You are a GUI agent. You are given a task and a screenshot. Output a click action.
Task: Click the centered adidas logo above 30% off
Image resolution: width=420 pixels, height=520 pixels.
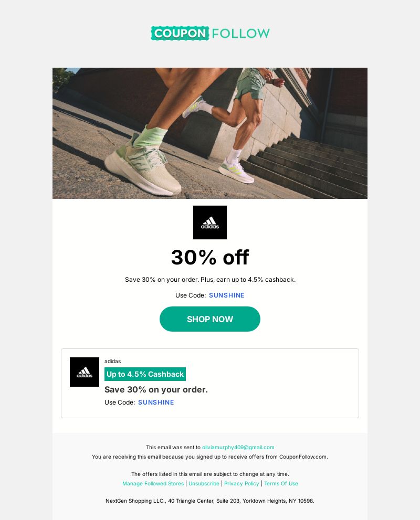(x=210, y=222)
